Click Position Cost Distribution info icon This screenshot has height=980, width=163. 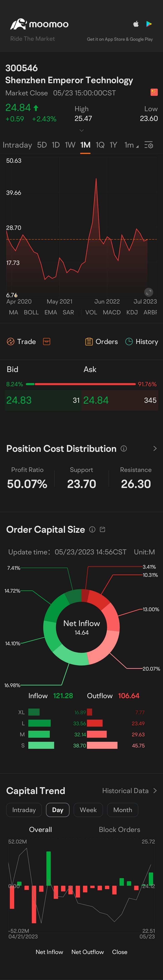coord(123,449)
